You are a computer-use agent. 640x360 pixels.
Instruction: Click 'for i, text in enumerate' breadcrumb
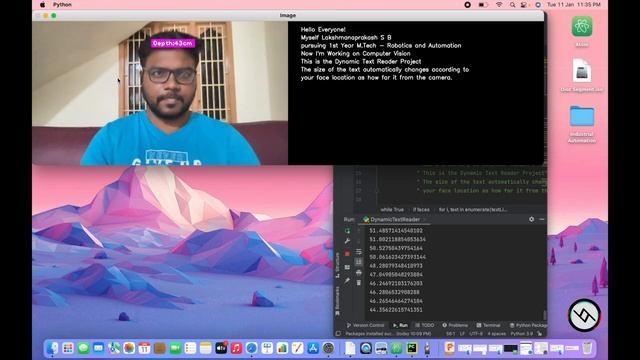pos(473,209)
